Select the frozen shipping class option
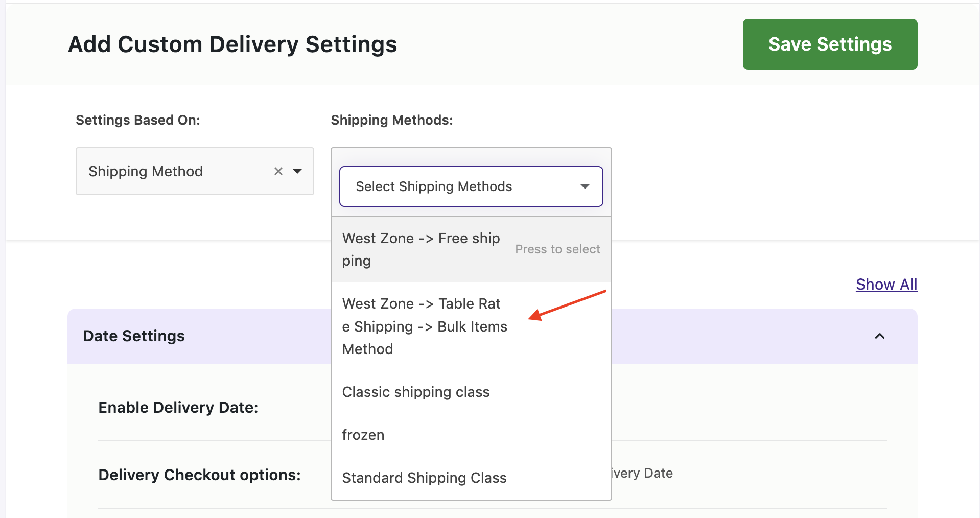980x518 pixels. 363,435
